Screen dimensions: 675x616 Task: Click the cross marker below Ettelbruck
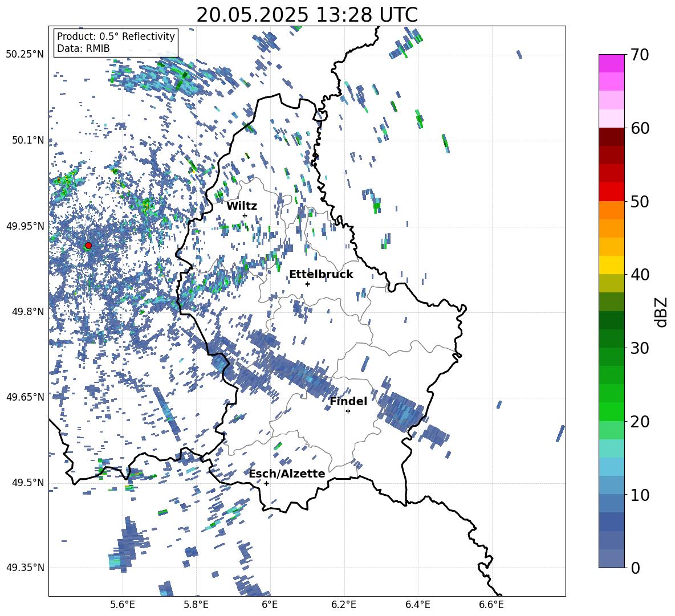point(307,284)
